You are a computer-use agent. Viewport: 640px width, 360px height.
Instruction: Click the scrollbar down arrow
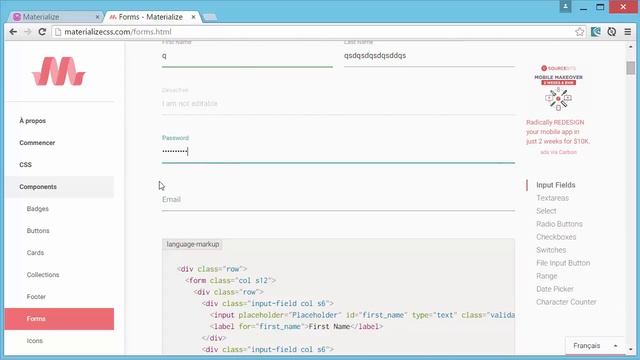coord(631,350)
